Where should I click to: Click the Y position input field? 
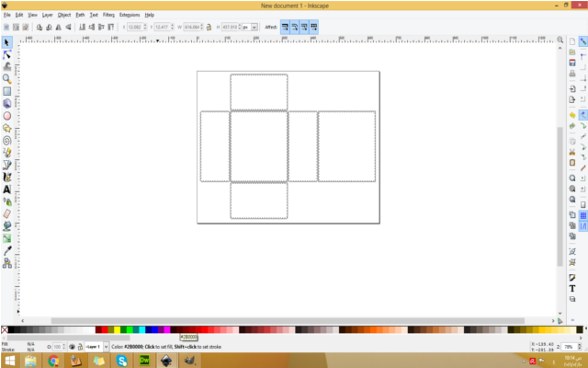(162, 27)
